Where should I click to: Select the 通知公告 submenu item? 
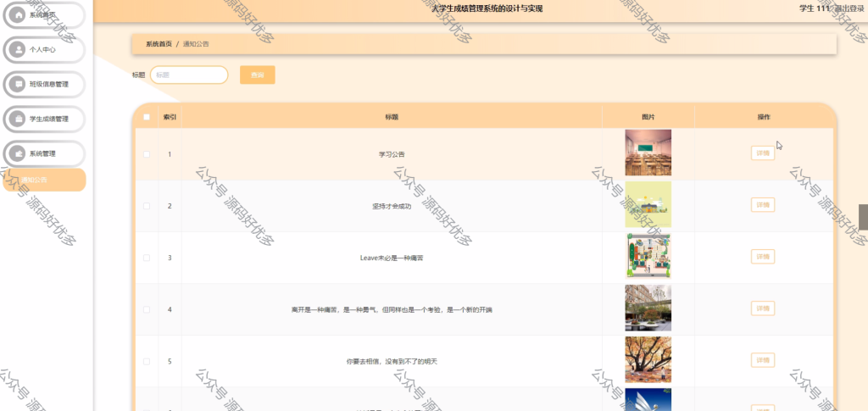click(x=44, y=180)
